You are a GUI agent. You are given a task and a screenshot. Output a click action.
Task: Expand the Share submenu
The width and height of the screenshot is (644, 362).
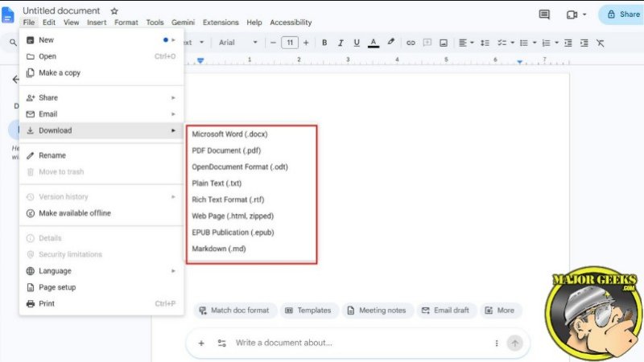(x=101, y=97)
